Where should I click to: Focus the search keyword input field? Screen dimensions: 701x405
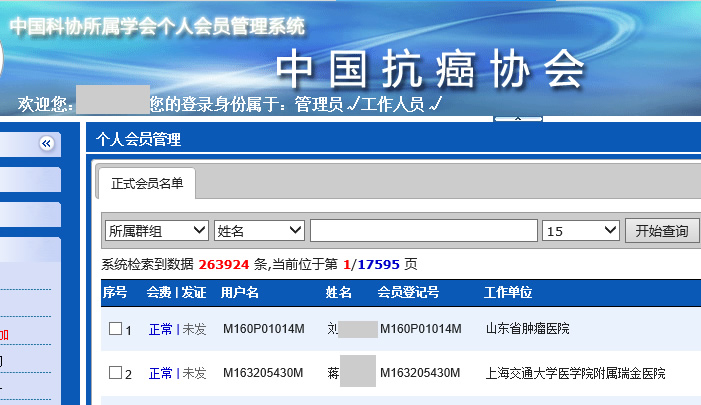pos(424,231)
